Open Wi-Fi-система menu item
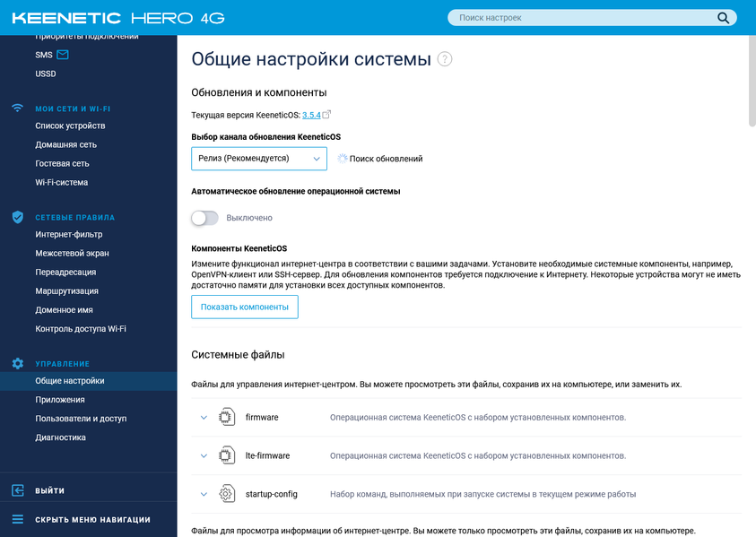The height and width of the screenshot is (537, 756). [62, 182]
